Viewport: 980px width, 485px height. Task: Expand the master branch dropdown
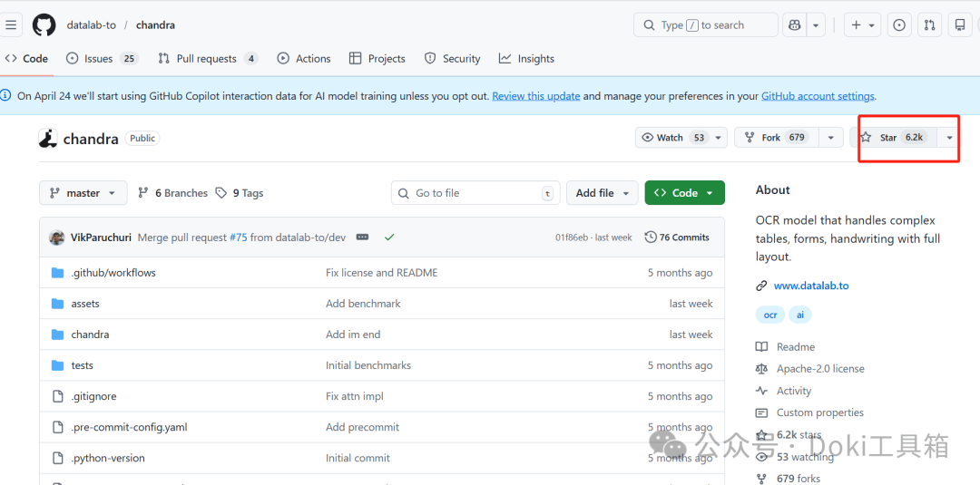click(83, 193)
